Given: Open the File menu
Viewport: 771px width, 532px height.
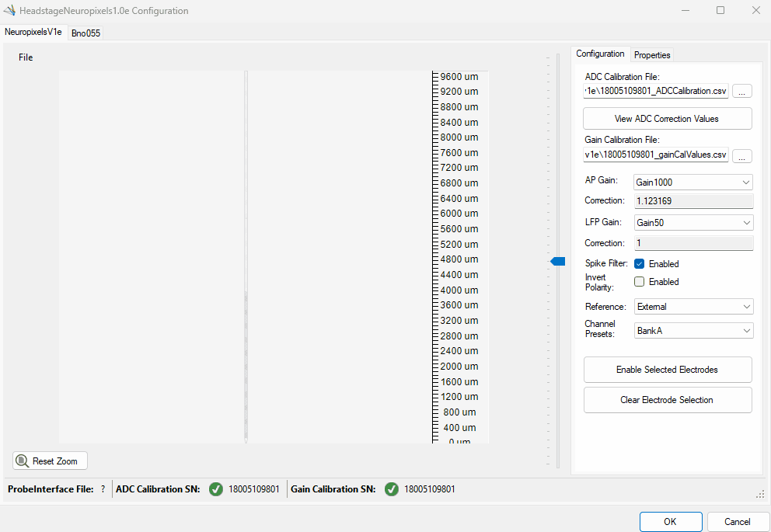Looking at the screenshot, I should coord(26,57).
